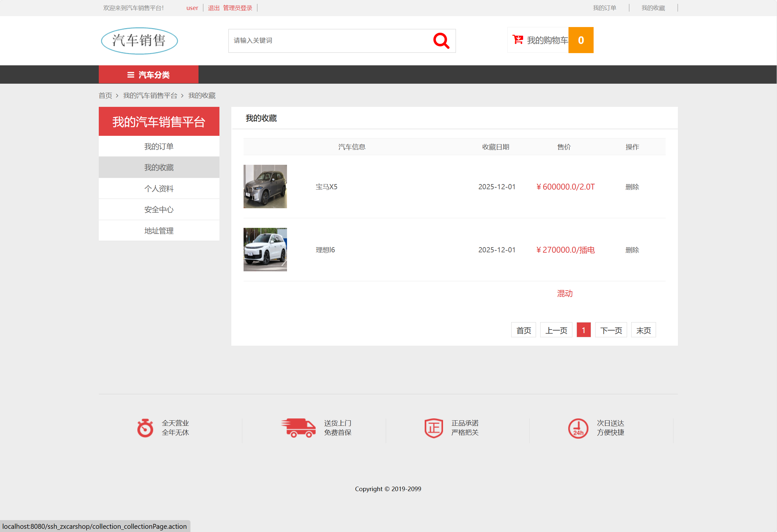
Task: Delete 宝马X5 from favorites
Action: tap(632, 187)
